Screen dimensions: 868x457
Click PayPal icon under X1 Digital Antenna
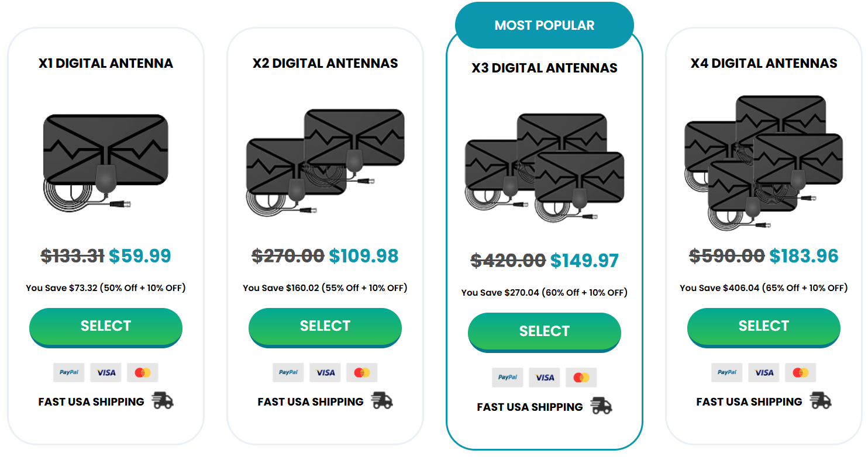click(x=69, y=372)
